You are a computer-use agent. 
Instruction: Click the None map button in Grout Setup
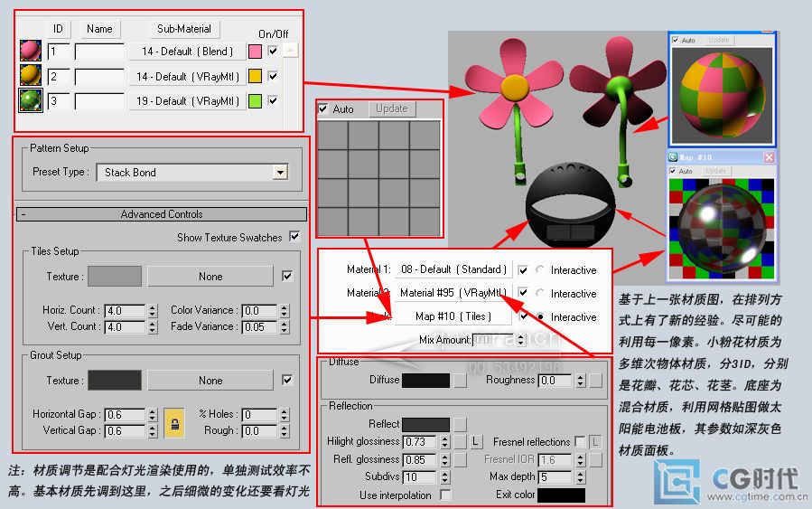210,380
